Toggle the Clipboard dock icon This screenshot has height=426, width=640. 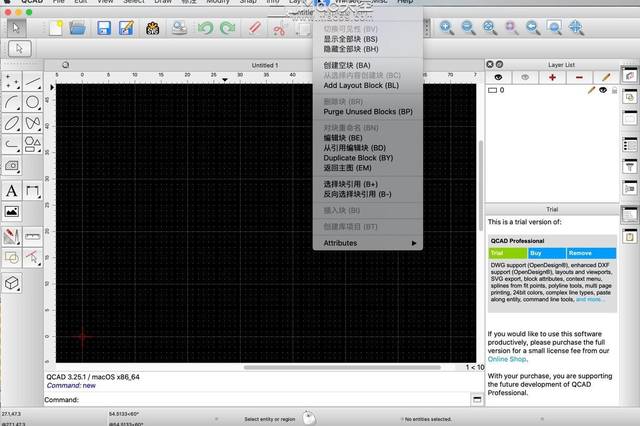click(x=630, y=236)
